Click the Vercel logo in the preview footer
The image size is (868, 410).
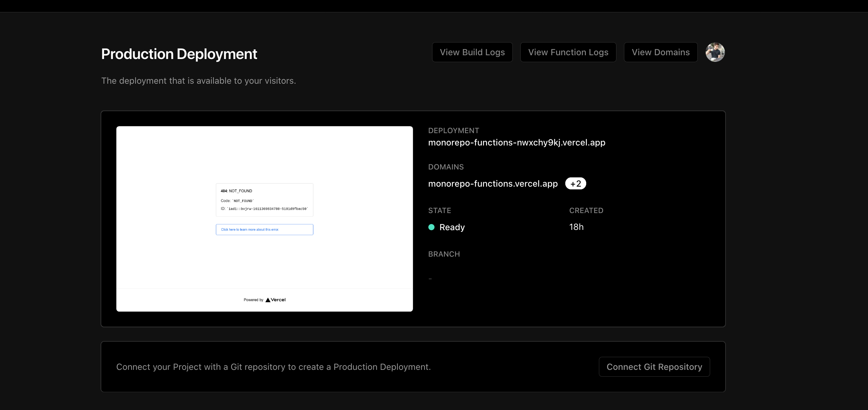click(275, 300)
